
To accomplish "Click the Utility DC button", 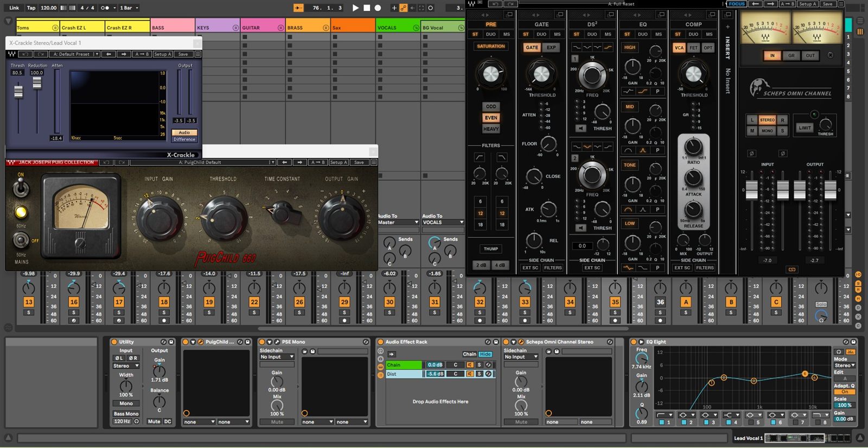I will [x=168, y=421].
